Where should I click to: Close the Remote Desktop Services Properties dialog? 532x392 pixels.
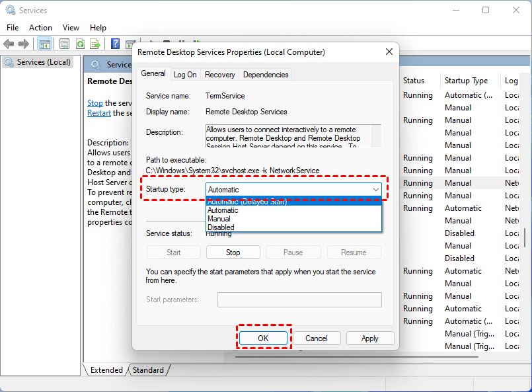(389, 52)
